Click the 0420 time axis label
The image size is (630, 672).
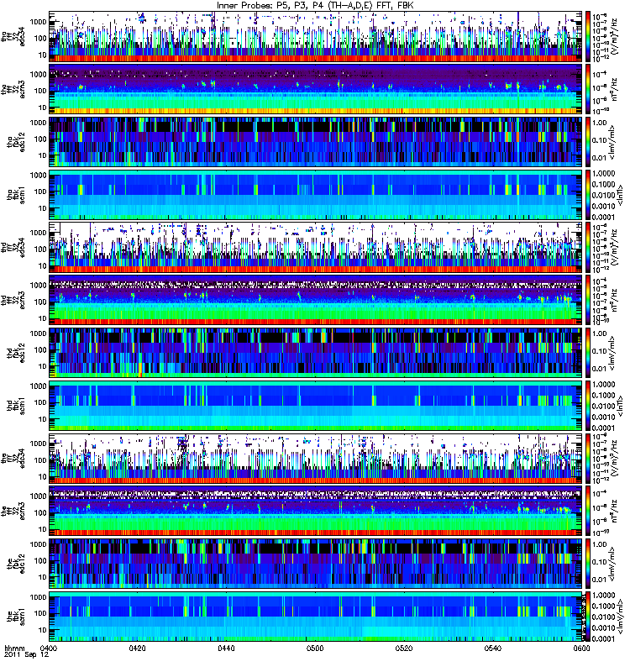coord(137,648)
